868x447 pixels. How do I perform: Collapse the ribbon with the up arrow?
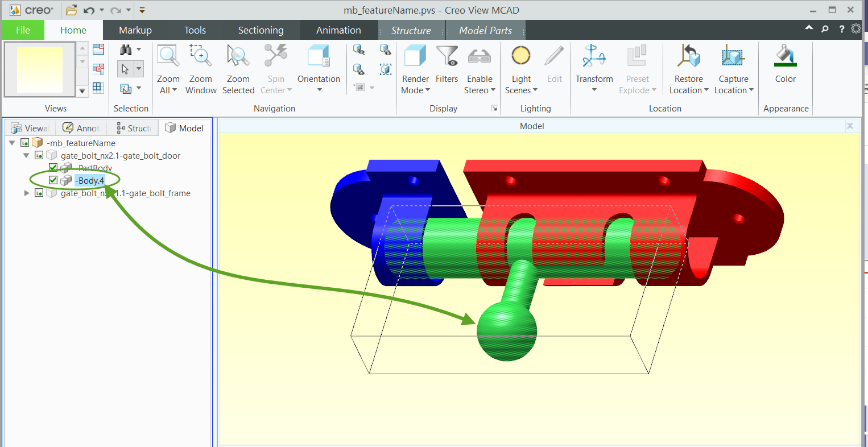click(809, 28)
